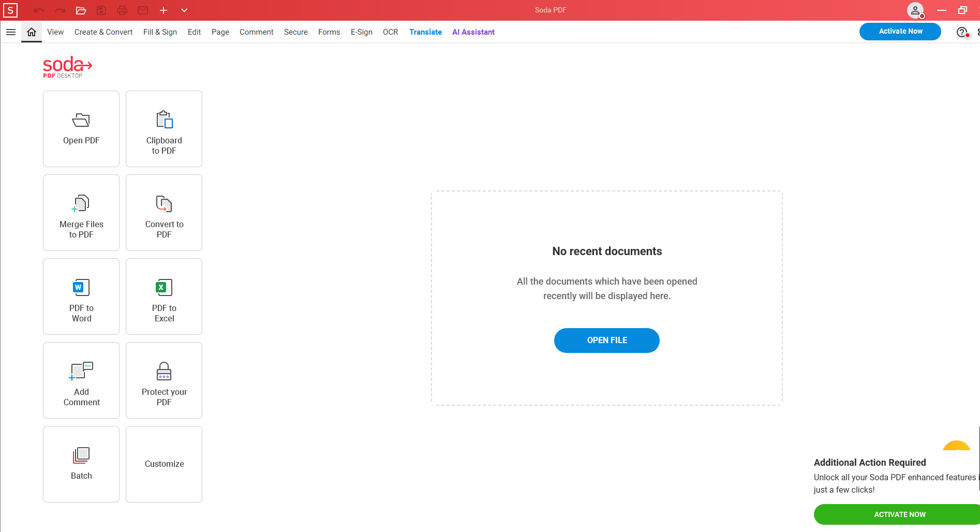The height and width of the screenshot is (532, 980).
Task: Click the soda PDF Desktop logo
Action: 67,67
